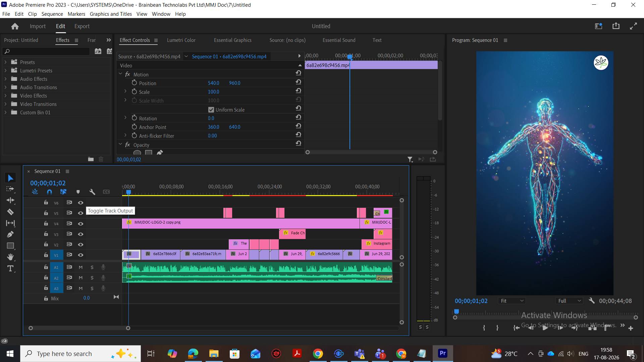The image size is (644, 362).
Task: Expand the Scale property
Action: coord(125,91)
